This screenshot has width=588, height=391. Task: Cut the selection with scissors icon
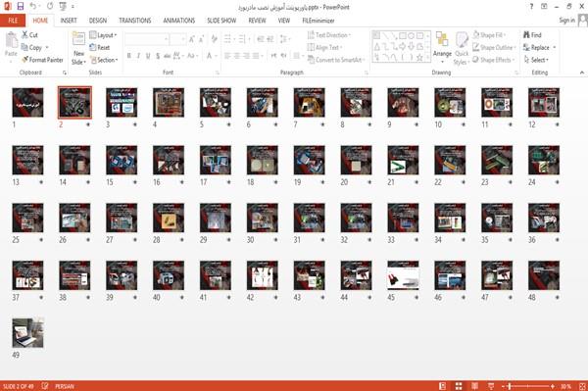(24, 35)
